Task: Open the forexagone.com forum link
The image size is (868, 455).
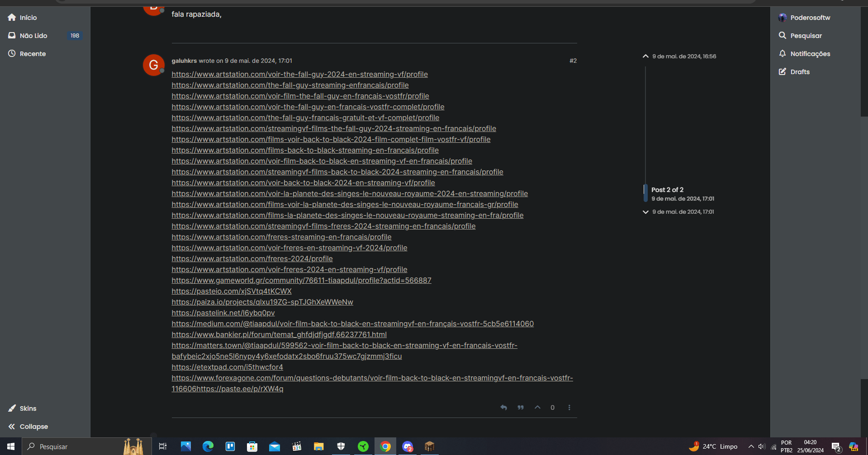Action: point(372,378)
